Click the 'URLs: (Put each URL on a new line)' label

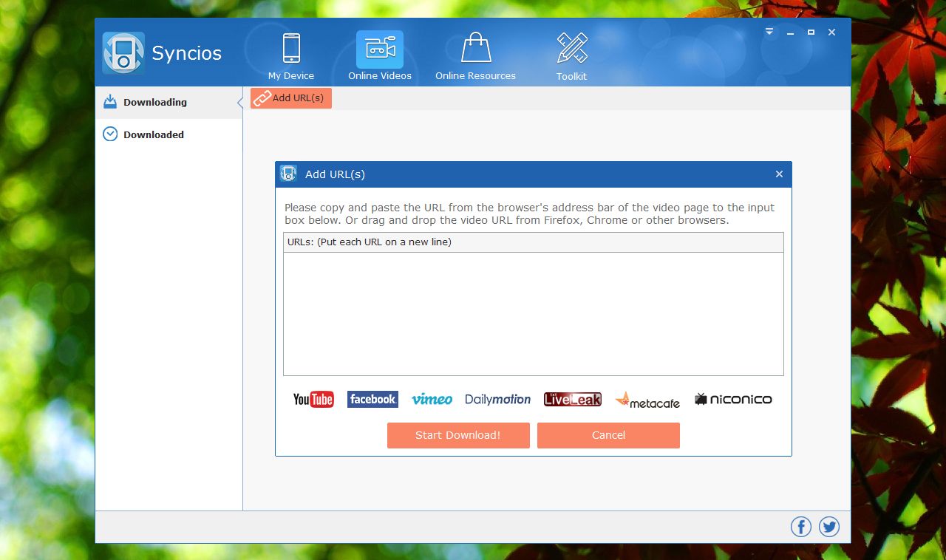pyautogui.click(x=370, y=242)
